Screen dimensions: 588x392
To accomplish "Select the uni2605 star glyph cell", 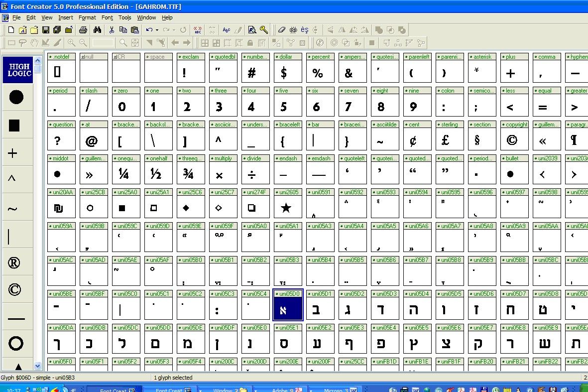I will pyautogui.click(x=288, y=203).
